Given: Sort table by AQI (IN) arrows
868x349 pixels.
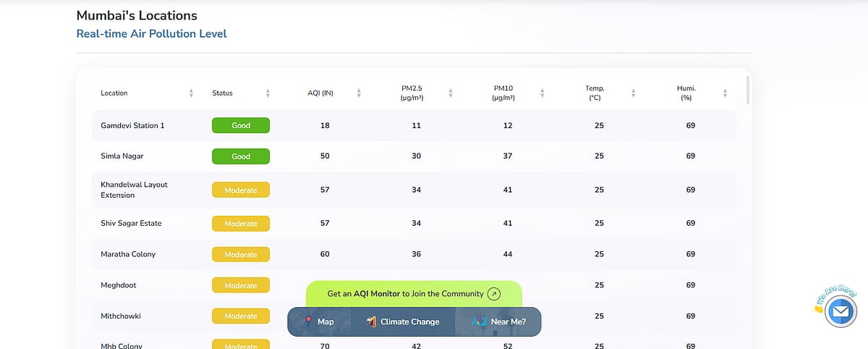Looking at the screenshot, I should point(359,93).
